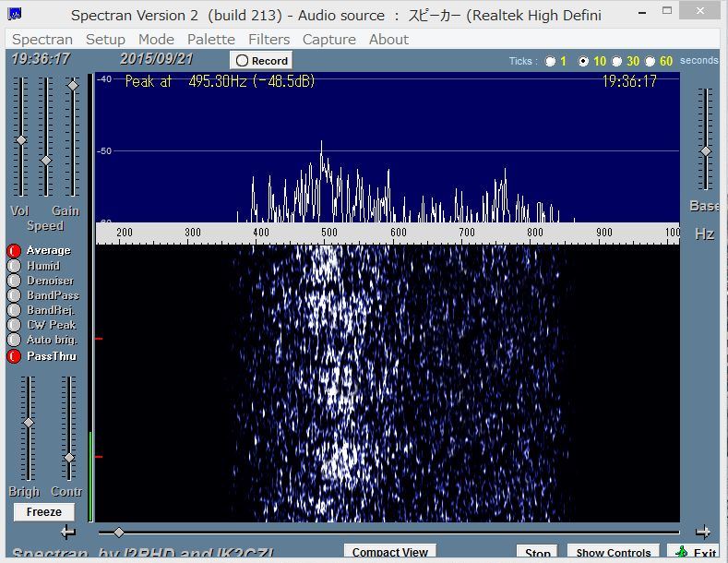Click the Brightness slider handle
Image resolution: width=728 pixels, height=563 pixels.
pyautogui.click(x=29, y=423)
